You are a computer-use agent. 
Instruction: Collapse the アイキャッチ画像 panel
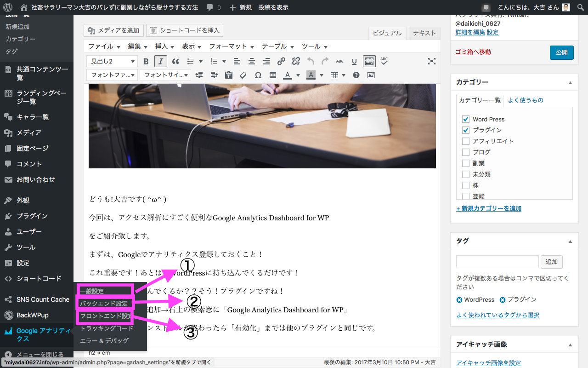click(571, 345)
